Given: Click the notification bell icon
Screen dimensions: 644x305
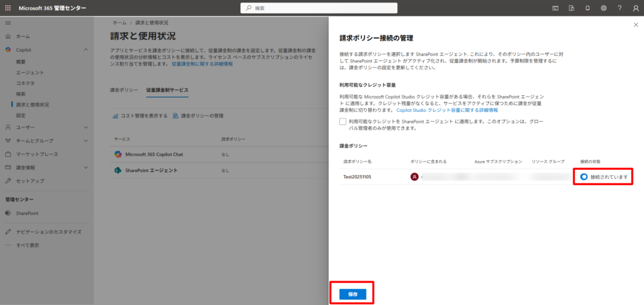Looking at the screenshot, I should (587, 8).
